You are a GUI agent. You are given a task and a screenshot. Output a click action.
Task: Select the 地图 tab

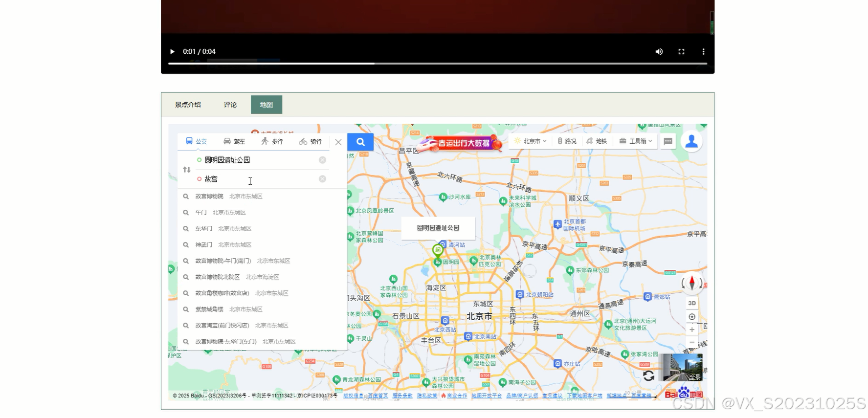pos(267,105)
